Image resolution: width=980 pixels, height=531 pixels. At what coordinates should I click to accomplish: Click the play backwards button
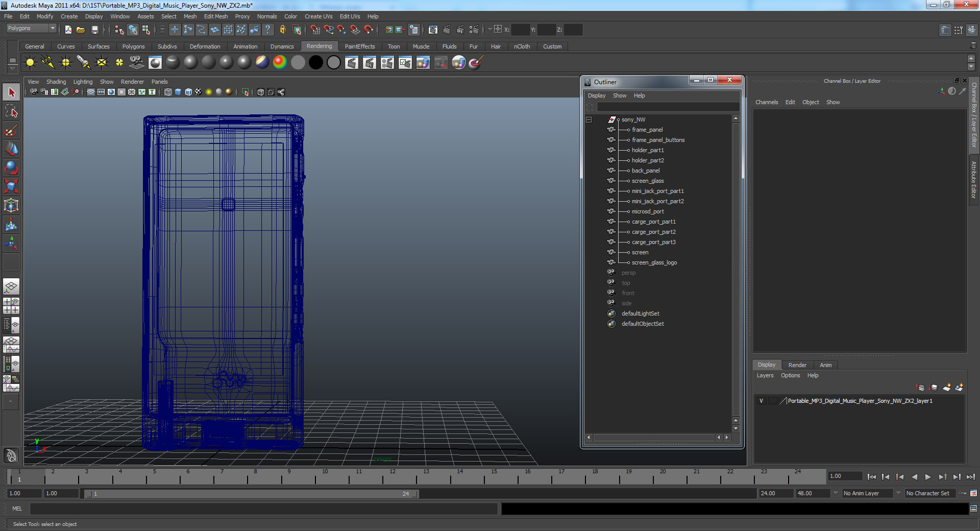pyautogui.click(x=914, y=477)
